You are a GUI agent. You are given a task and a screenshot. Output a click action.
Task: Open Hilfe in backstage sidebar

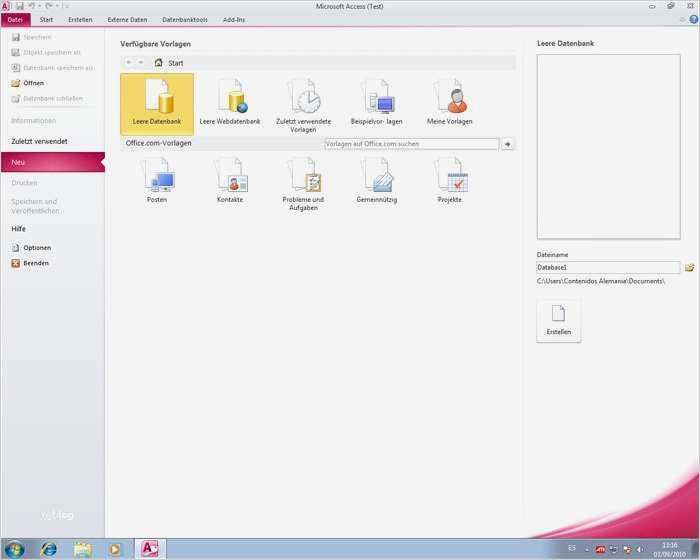(18, 229)
